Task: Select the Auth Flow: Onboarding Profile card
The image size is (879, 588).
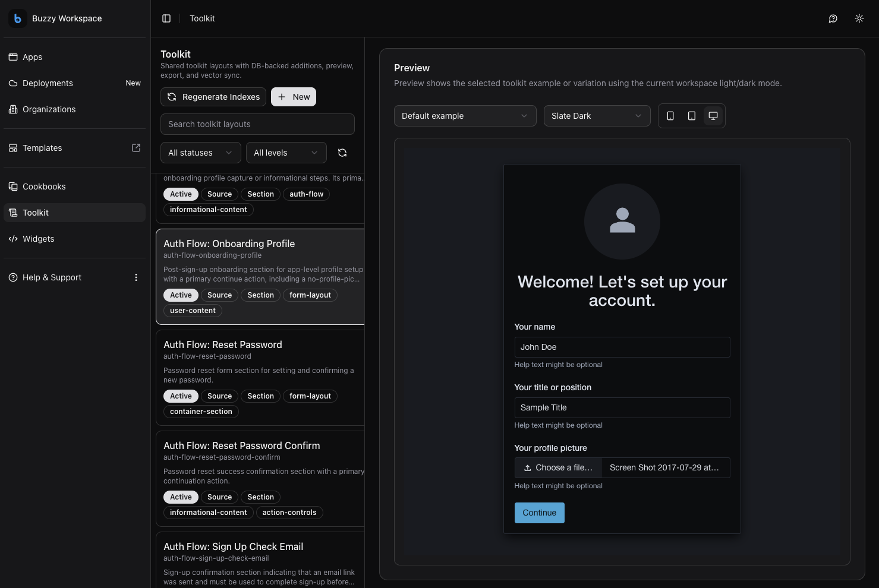Action: [260, 277]
